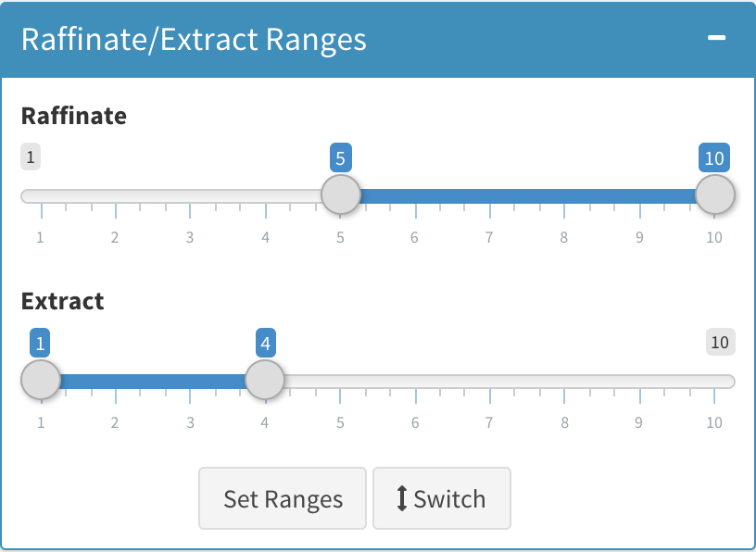
Task: Click the Raffinate minimum value label 1
Action: tap(31, 157)
